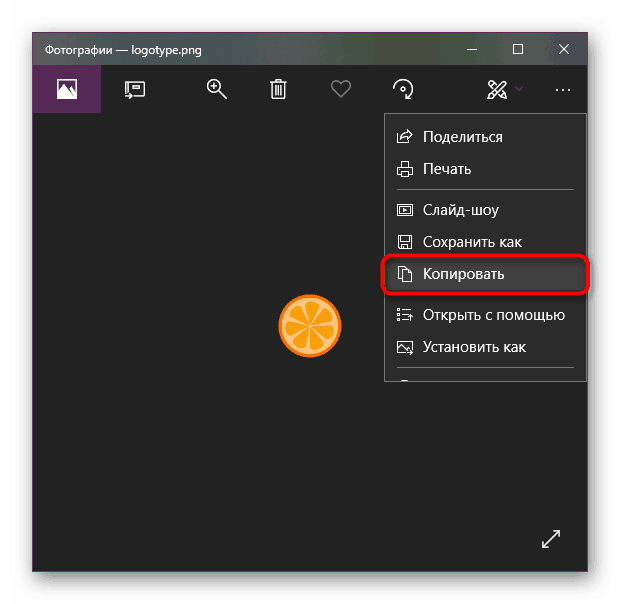Image resolution: width=620 pixels, height=604 pixels.
Task: Click Копировать in the context menu
Action: click(464, 274)
